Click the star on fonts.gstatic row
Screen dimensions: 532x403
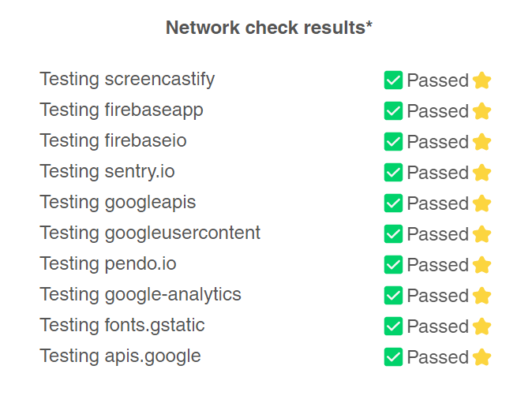(x=481, y=327)
